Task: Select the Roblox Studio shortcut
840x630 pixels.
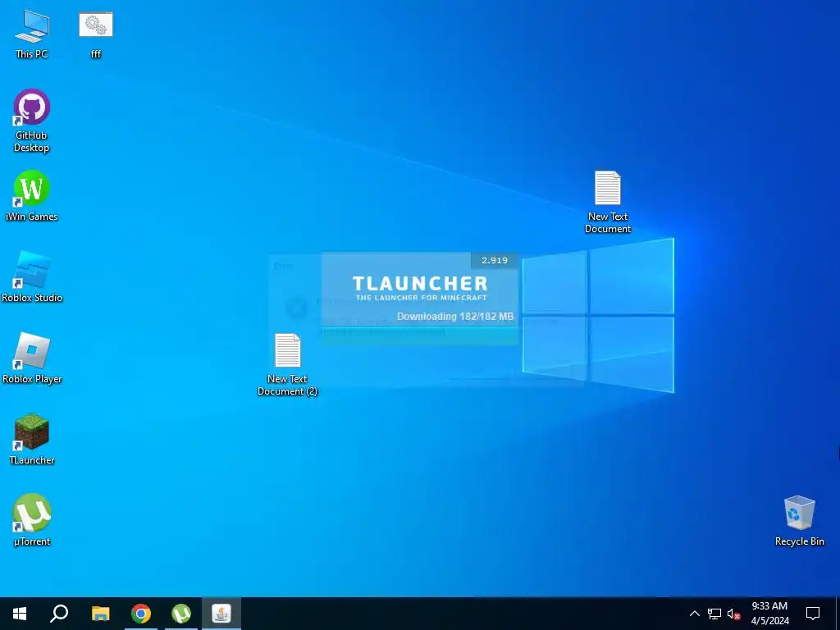Action: [32, 277]
